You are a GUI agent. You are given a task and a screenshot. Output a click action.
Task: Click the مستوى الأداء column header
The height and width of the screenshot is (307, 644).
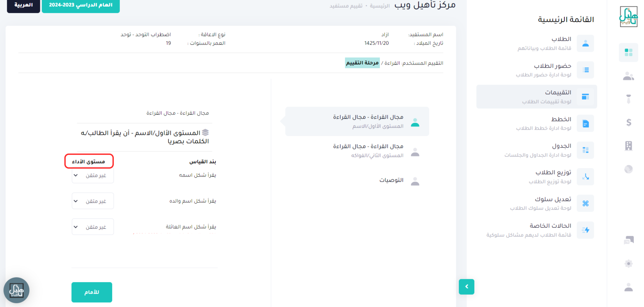pos(89,161)
